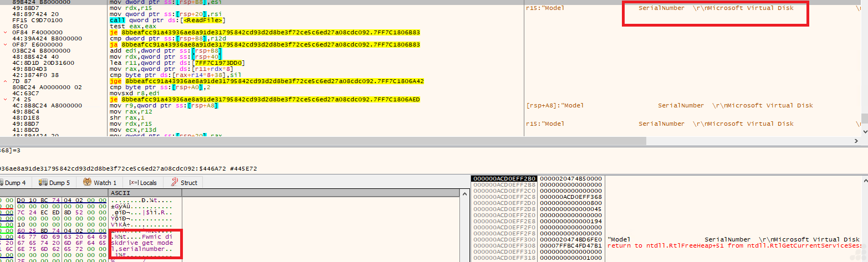Click the Struct candy cane icon

[x=174, y=182]
